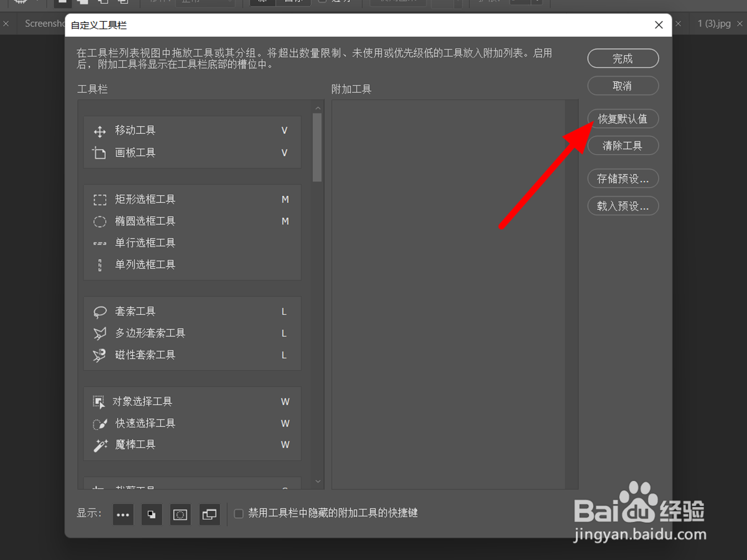Click the Magic Wand icon (魔棒工具)
Viewport: 747px width, 560px height.
pyautogui.click(x=100, y=446)
